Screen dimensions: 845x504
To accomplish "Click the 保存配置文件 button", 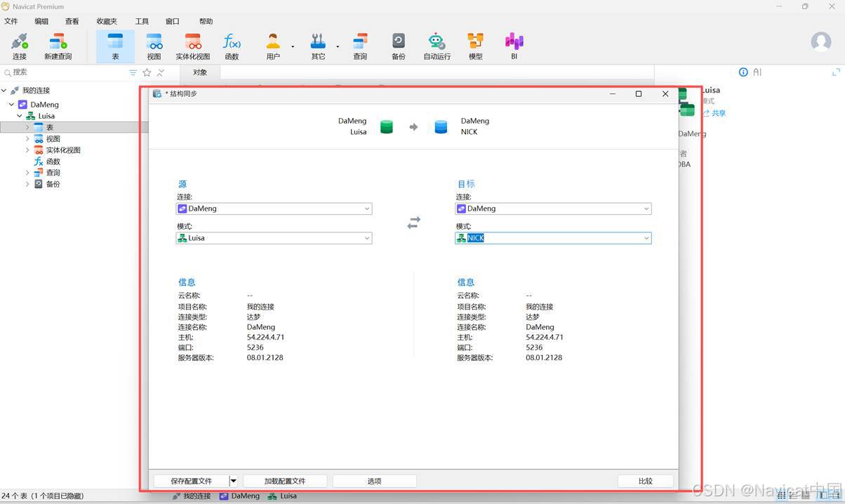I will tap(192, 481).
